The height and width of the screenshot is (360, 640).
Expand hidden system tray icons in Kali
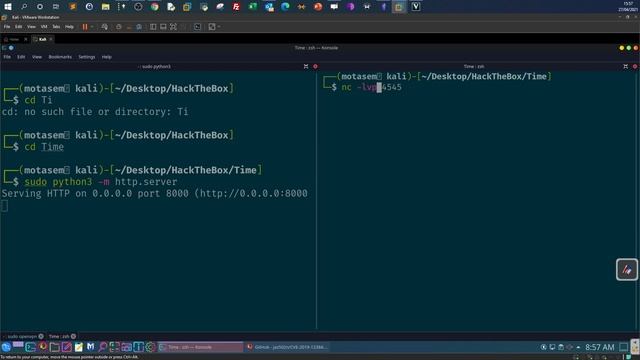(x=578, y=347)
